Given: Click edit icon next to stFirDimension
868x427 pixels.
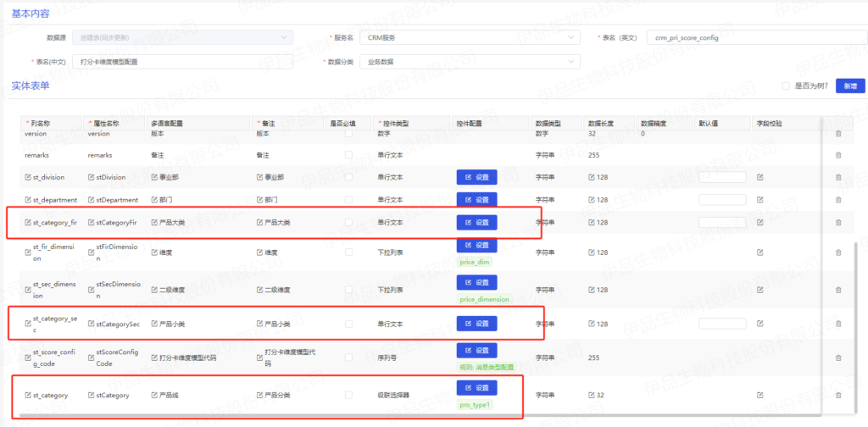Looking at the screenshot, I should point(92,252).
